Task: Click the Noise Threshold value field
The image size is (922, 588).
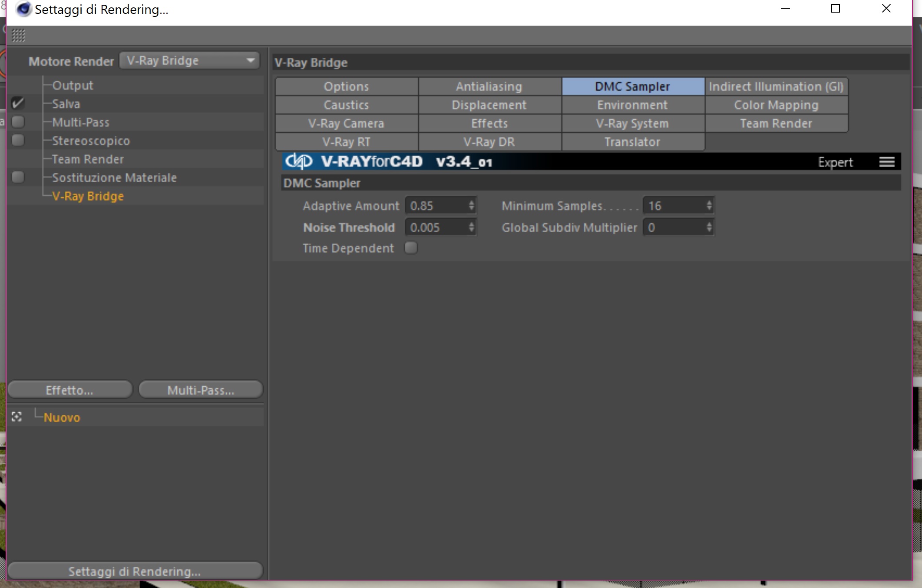Action: click(438, 227)
